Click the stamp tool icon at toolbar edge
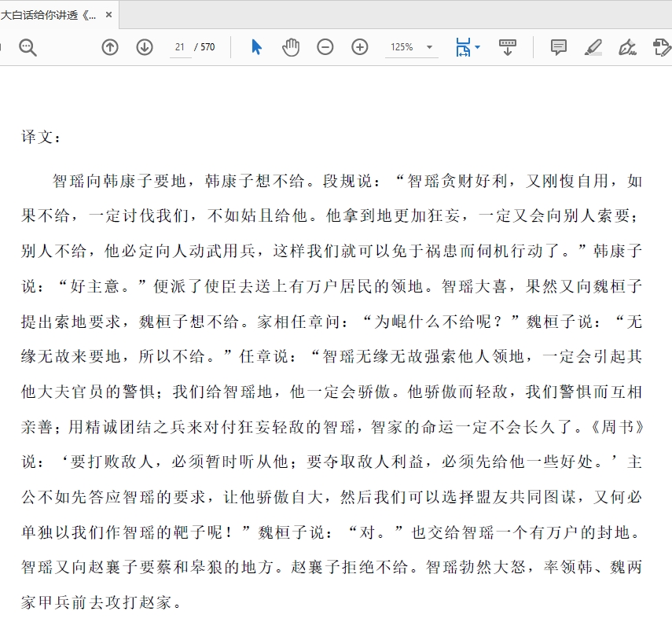Screen dimensions: 672x633 point(662,47)
